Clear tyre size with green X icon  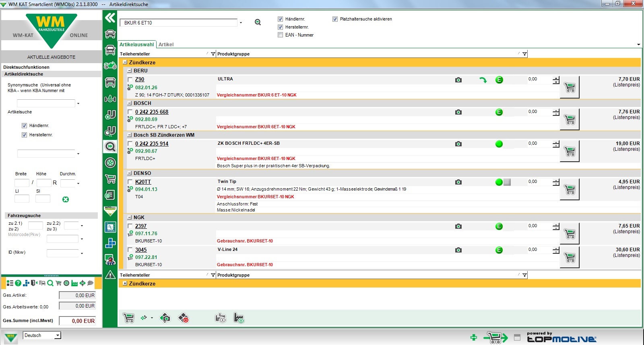point(66,199)
